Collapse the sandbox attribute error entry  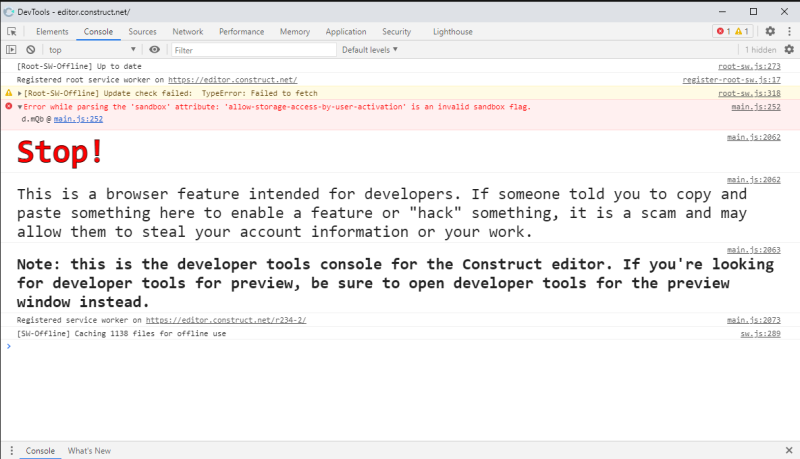(20, 107)
